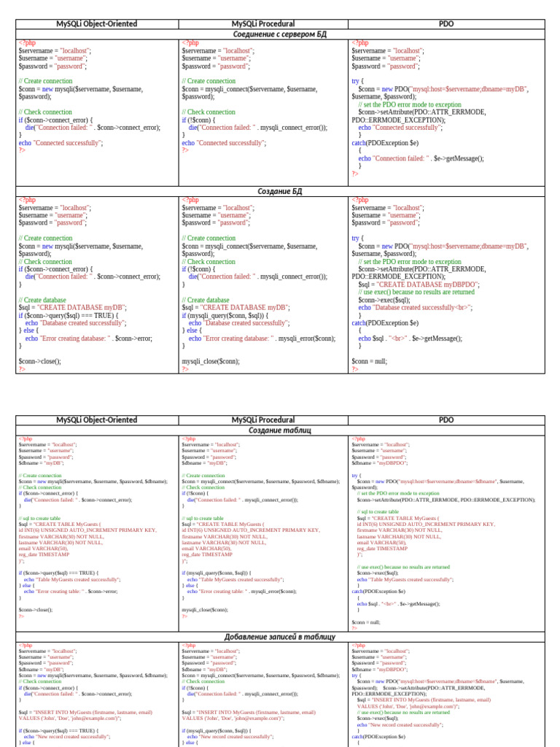
Task: Click the "PDO" header above "Соединение с сервером БД"
Action: [446, 24]
